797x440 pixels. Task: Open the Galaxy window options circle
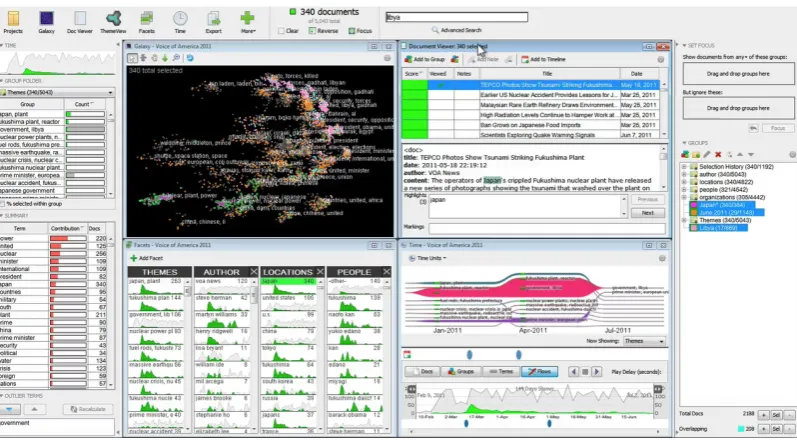pyautogui.click(x=387, y=58)
